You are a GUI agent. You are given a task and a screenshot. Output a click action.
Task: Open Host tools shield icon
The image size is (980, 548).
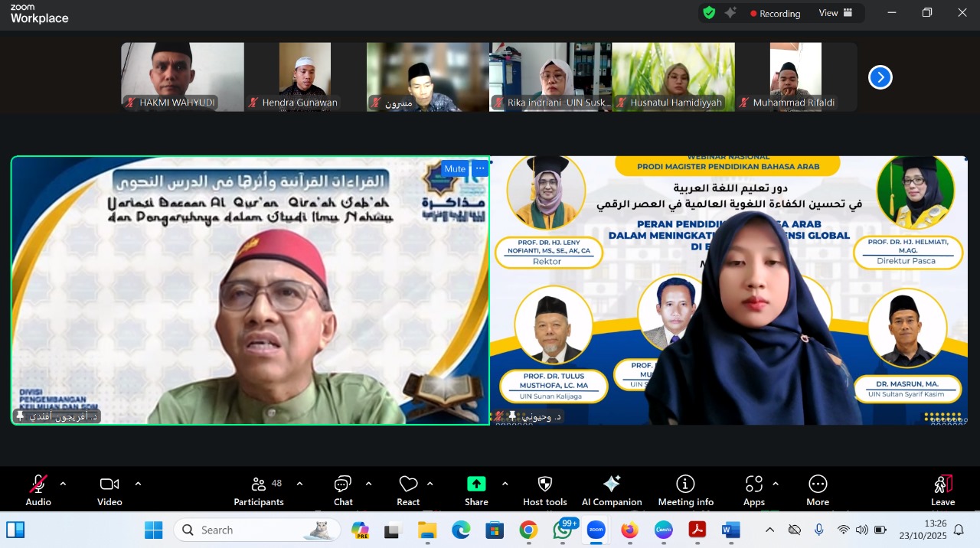544,490
